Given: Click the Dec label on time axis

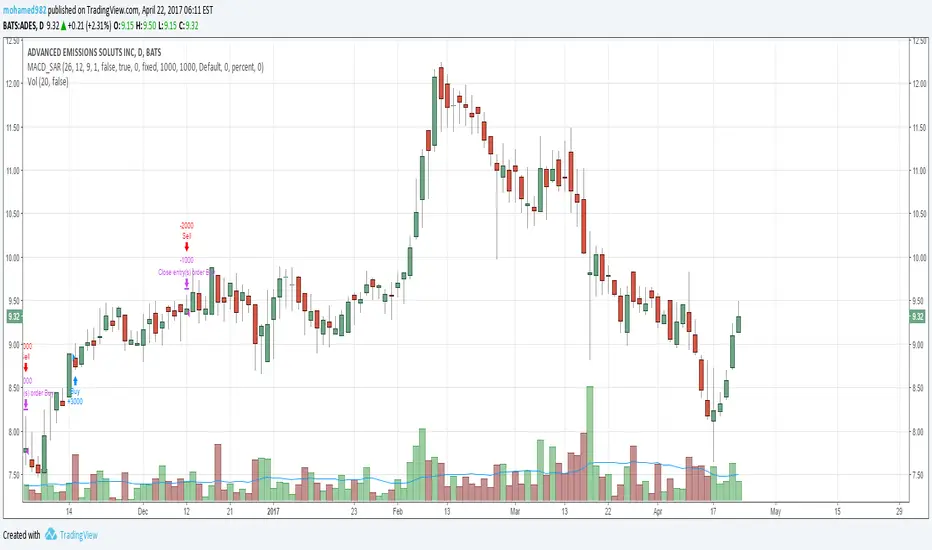Looking at the screenshot, I should [143, 511].
